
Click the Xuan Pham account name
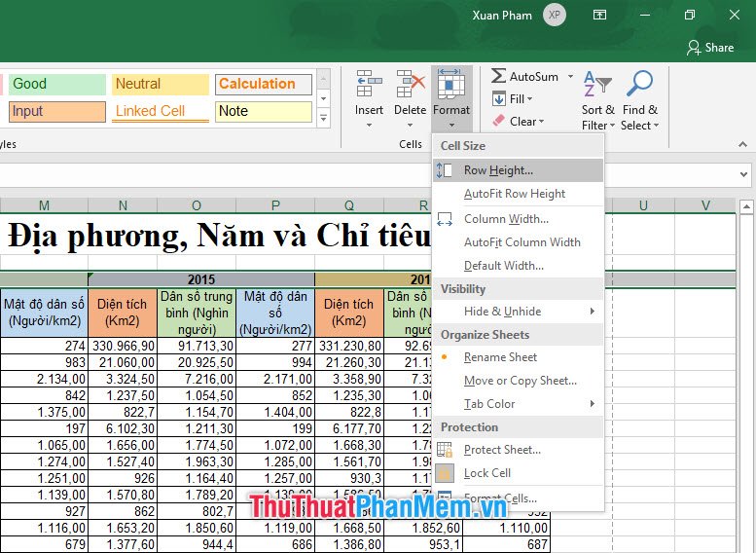point(502,16)
